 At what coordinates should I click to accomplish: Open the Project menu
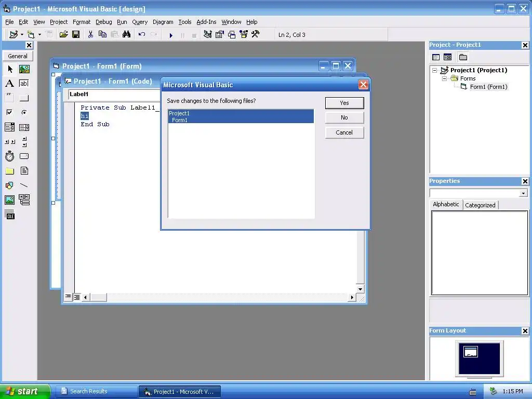[x=58, y=22]
